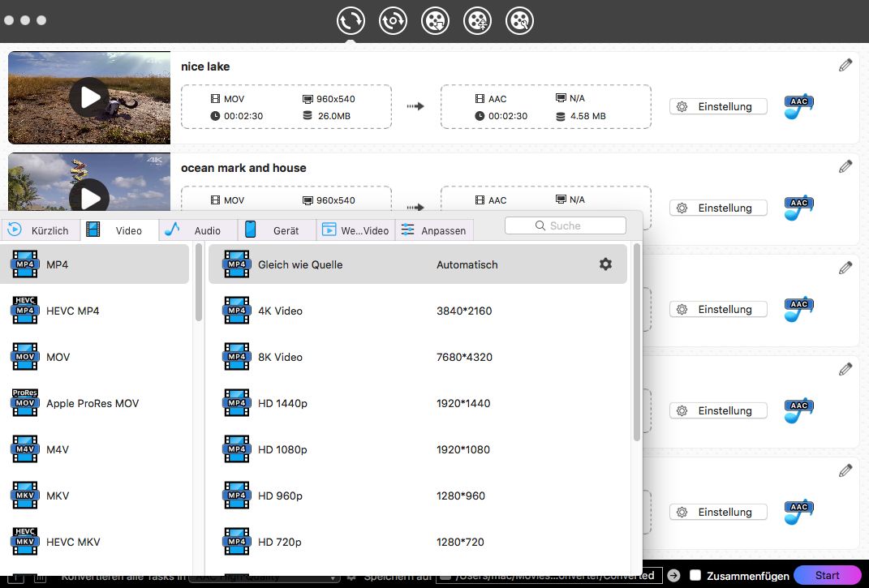The height and width of the screenshot is (588, 869).
Task: Open the disc ripper module icon
Action: (x=394, y=20)
